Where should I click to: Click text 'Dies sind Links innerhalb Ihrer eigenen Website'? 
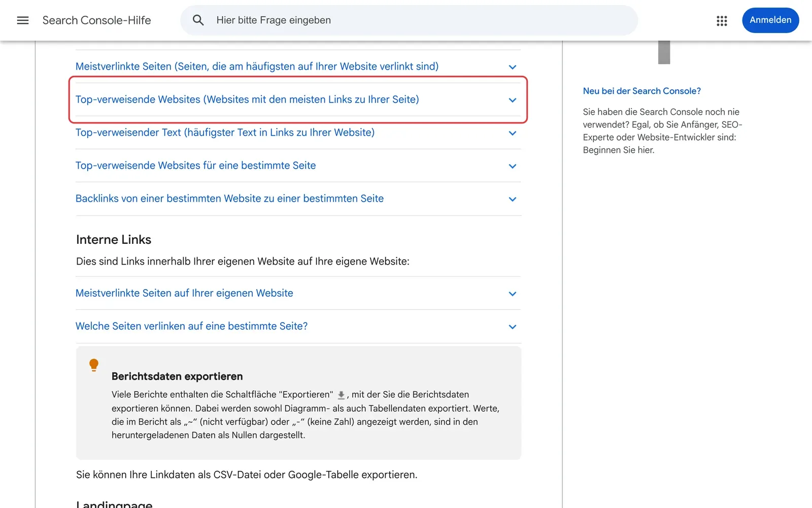pos(243,261)
